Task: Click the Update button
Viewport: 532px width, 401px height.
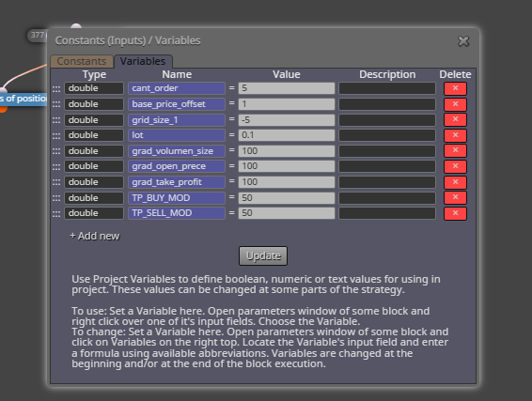Action: pyautogui.click(x=263, y=256)
